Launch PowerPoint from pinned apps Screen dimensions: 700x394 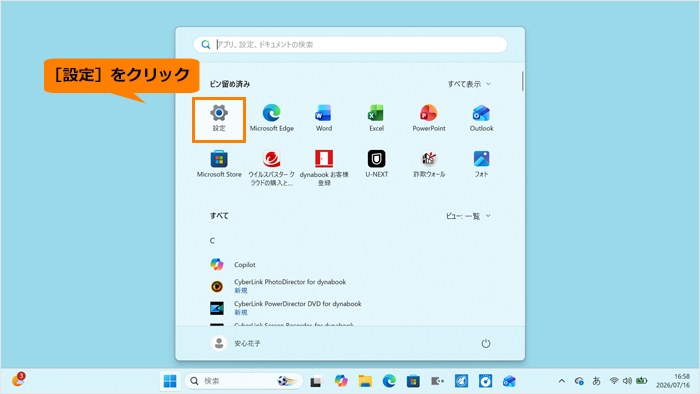[x=429, y=119]
